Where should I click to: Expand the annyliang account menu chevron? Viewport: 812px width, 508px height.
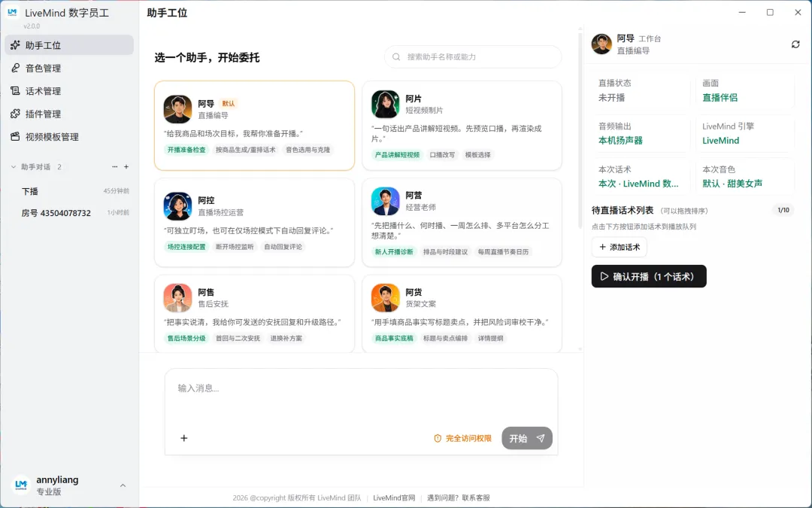pyautogui.click(x=123, y=485)
